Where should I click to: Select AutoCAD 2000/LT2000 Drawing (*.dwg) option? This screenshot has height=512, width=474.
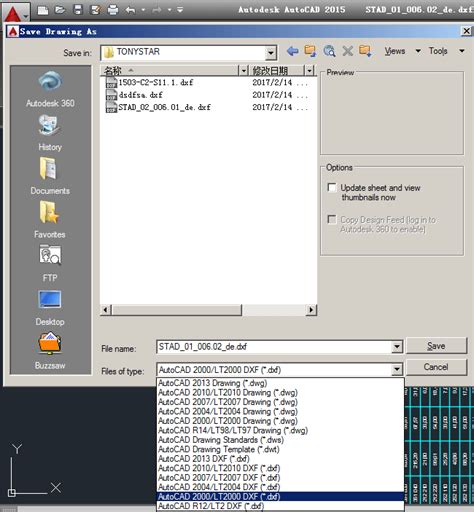(280, 421)
